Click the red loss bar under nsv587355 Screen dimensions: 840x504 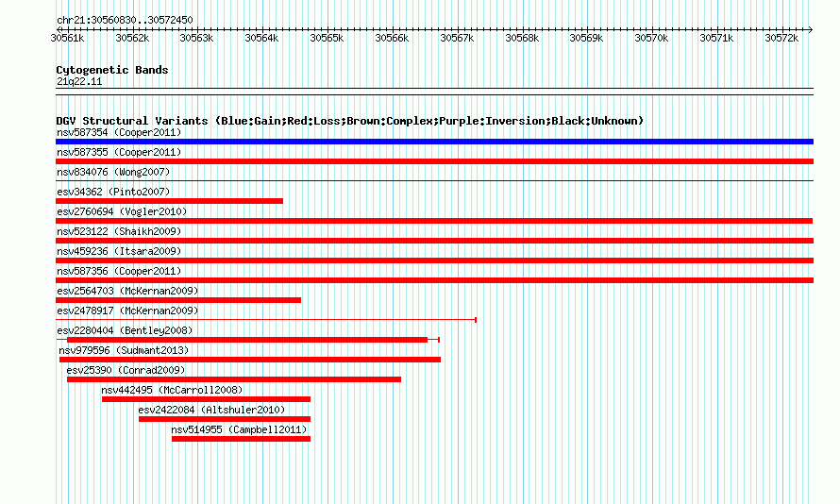pos(434,161)
